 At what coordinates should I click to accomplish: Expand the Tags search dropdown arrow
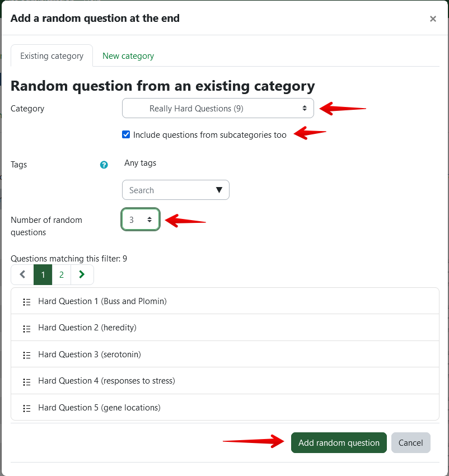(x=219, y=190)
